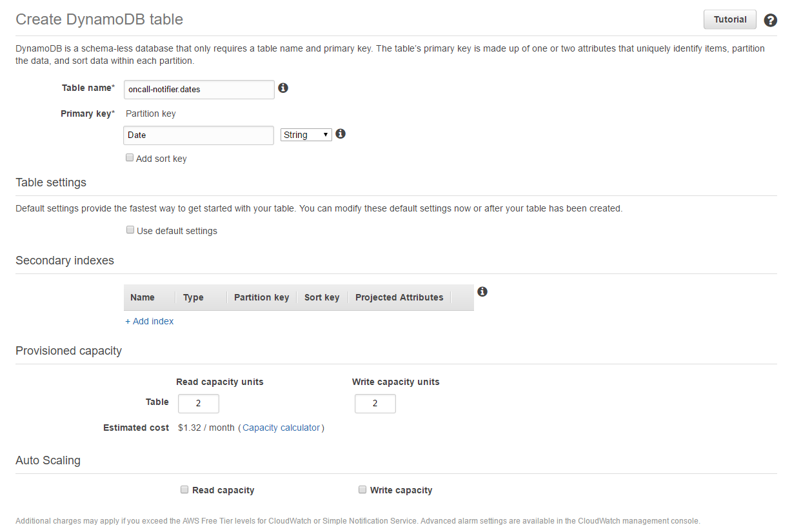Screen dimensions: 792x532
Task: Click the help question mark icon
Action: [x=770, y=20]
